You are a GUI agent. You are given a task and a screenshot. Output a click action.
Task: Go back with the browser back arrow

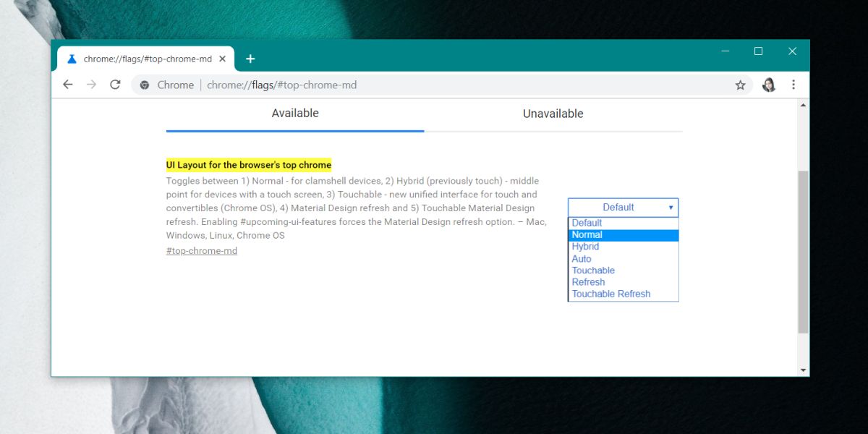pos(68,85)
